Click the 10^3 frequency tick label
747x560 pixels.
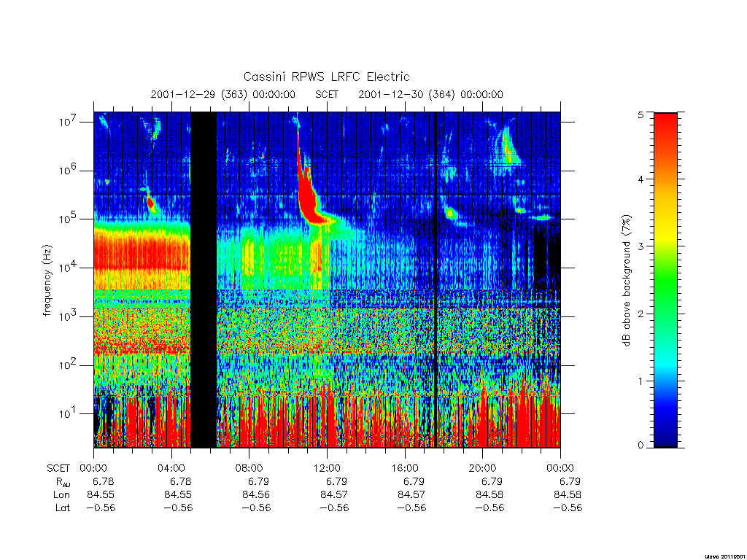(69, 316)
